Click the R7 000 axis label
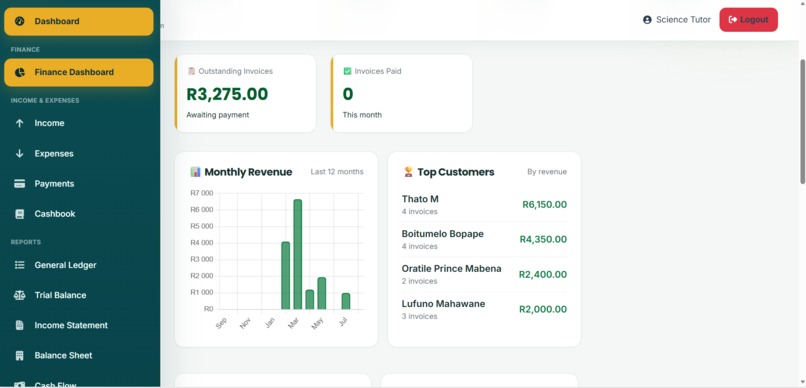This screenshot has height=388, width=806. (202, 193)
